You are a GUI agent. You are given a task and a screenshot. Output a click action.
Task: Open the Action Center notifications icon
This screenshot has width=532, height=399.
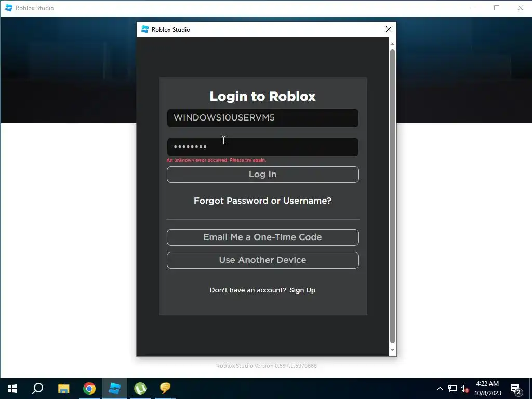click(516, 389)
